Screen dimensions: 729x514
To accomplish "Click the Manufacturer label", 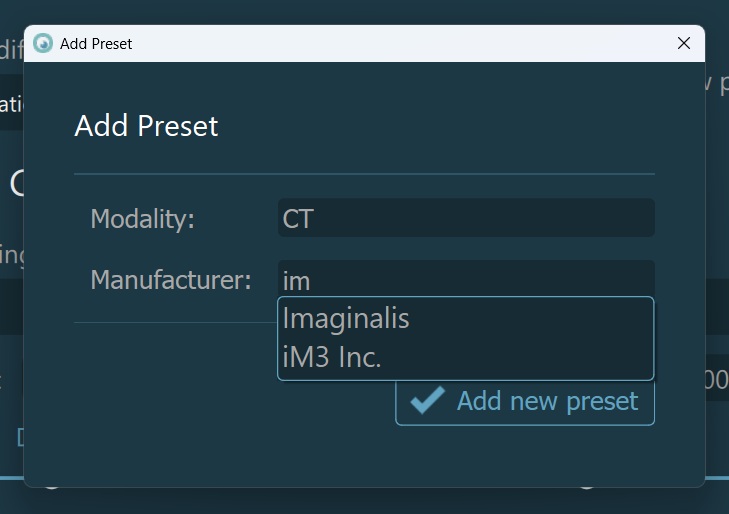I will [171, 280].
